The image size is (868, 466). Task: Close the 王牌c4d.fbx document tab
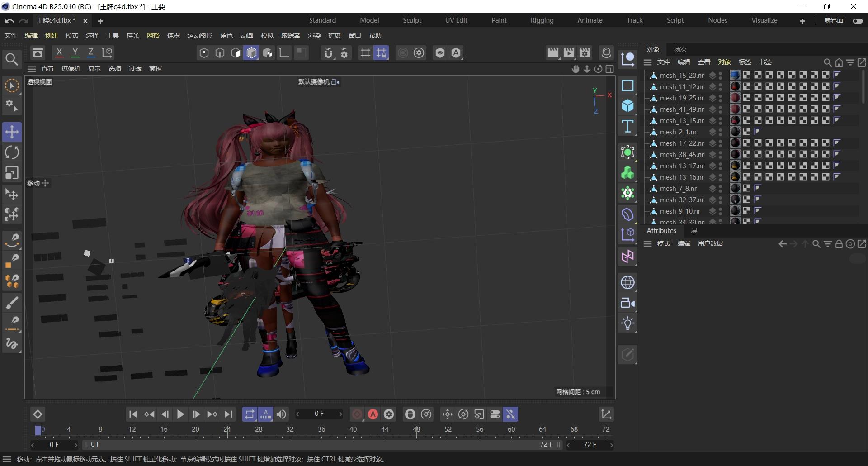[x=85, y=21]
